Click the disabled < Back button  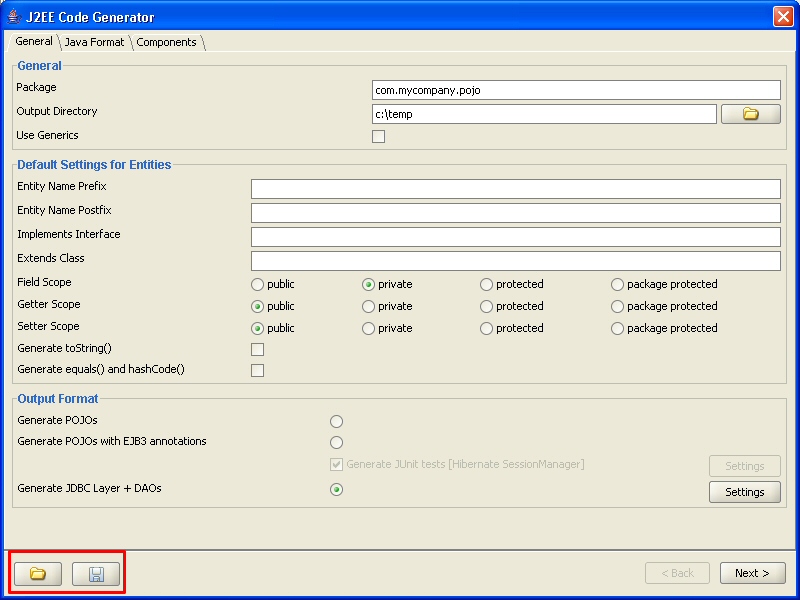point(677,573)
